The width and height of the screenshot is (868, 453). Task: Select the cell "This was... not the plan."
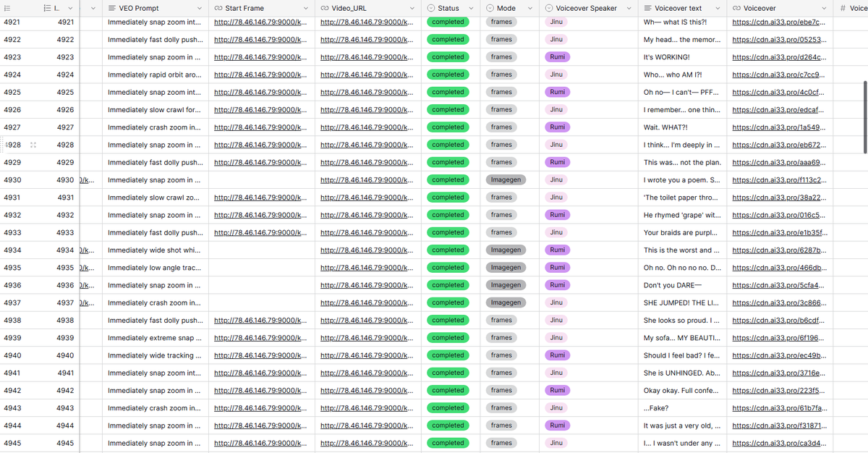pos(683,162)
